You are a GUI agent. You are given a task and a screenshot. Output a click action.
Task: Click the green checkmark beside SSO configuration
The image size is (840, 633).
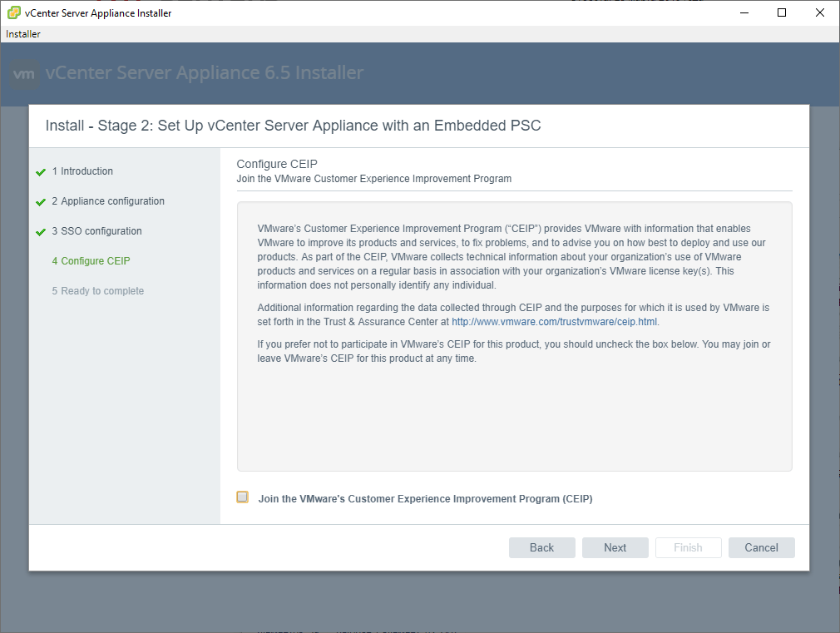click(41, 232)
